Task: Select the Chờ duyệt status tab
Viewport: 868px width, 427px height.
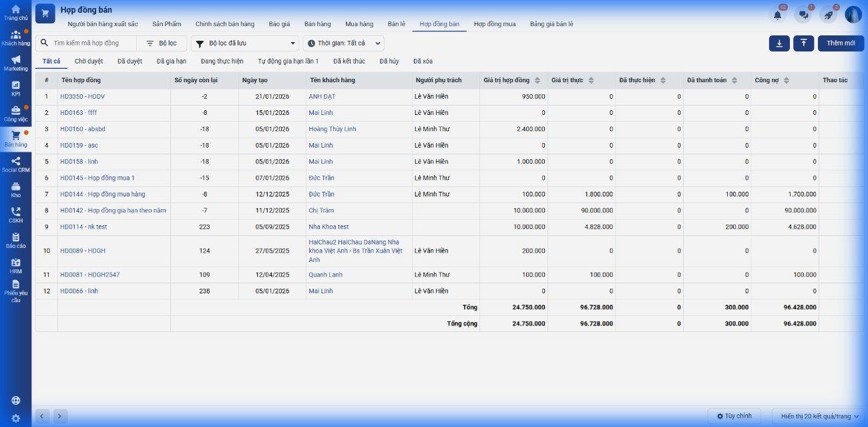Action: click(89, 61)
